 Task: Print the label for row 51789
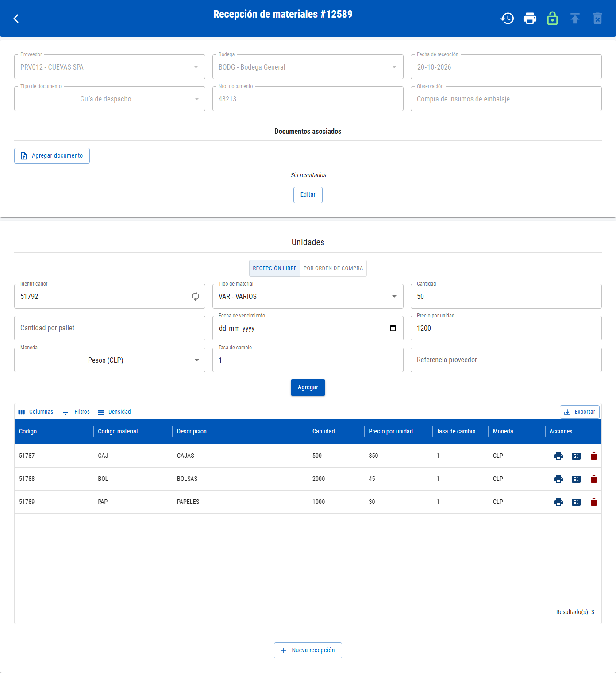pos(558,502)
